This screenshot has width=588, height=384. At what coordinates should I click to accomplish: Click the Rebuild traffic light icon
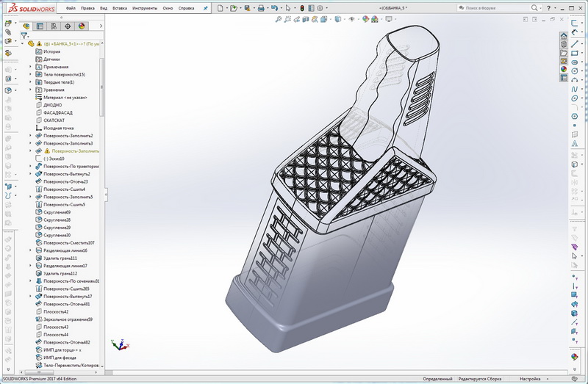[x=302, y=8]
